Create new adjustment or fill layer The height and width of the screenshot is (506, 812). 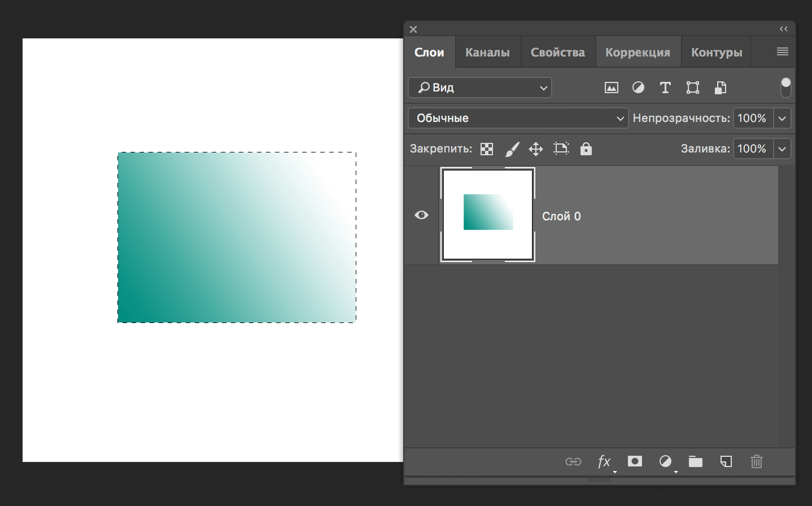click(665, 461)
